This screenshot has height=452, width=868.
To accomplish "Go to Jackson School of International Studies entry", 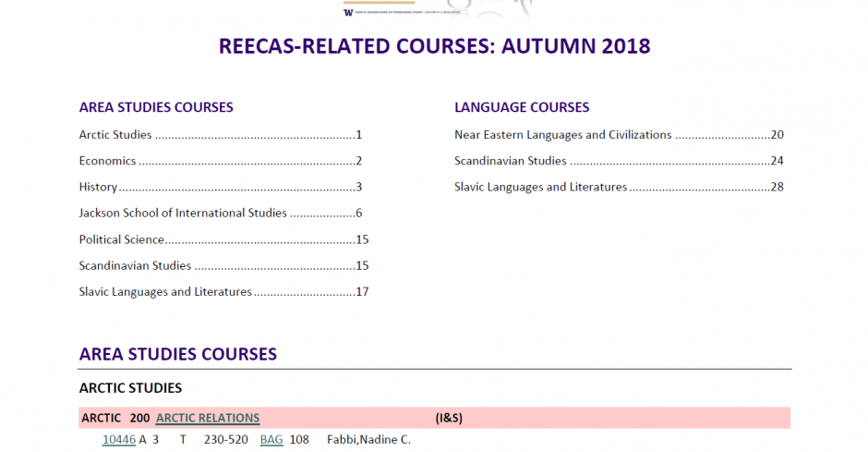I will click(x=221, y=213).
